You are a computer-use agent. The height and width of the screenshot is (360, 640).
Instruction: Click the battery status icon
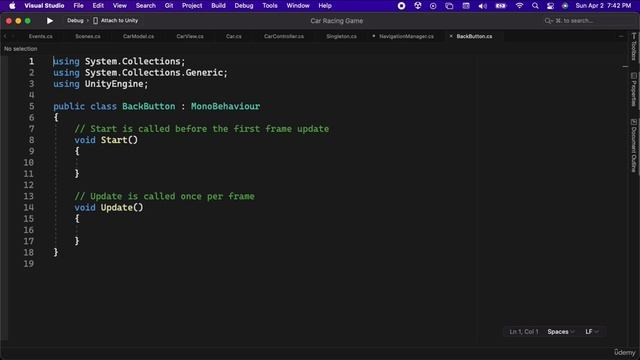pos(501,6)
